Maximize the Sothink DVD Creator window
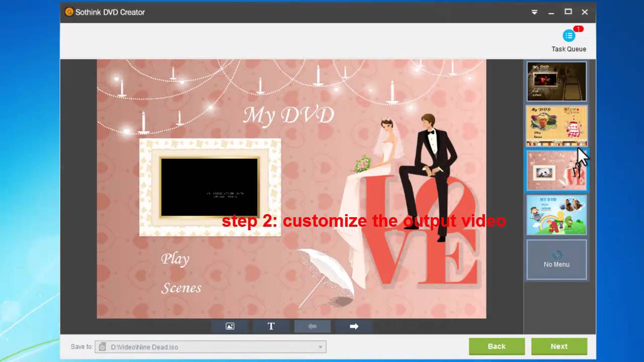Image resolution: width=644 pixels, height=362 pixels. (x=568, y=12)
